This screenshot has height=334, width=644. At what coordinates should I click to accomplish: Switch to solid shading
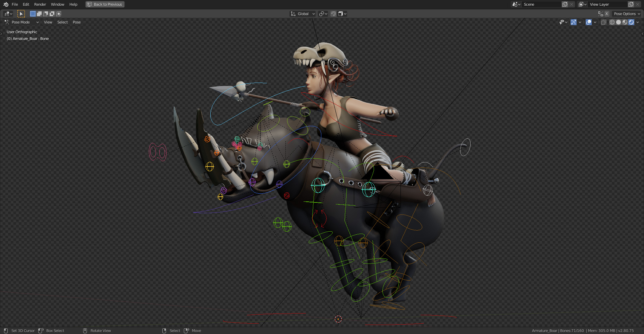click(x=619, y=22)
